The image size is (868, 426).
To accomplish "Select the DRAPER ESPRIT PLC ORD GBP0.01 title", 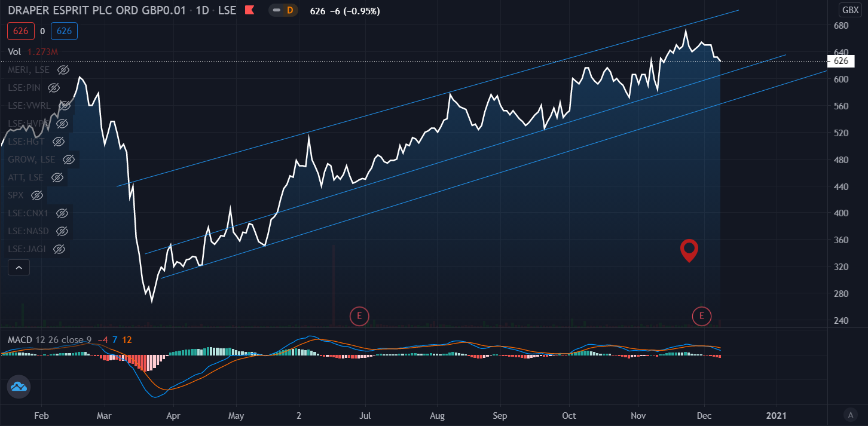I will click(96, 11).
